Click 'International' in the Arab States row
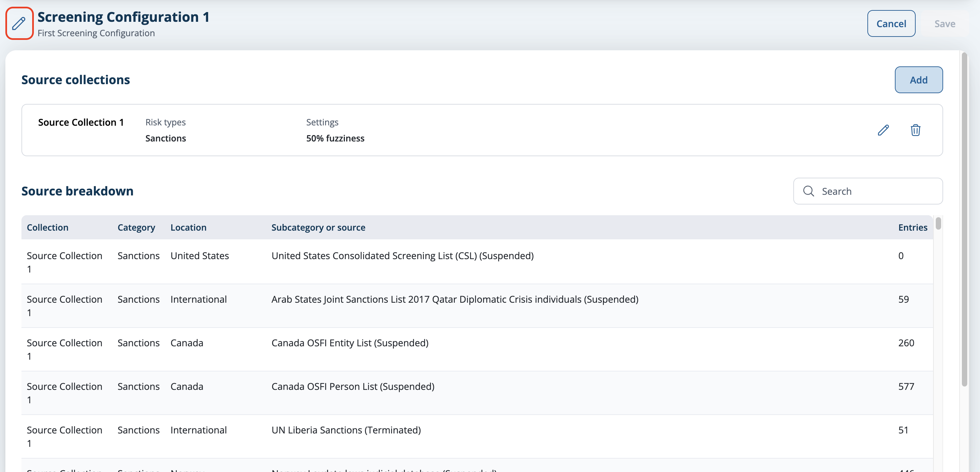 [198, 300]
